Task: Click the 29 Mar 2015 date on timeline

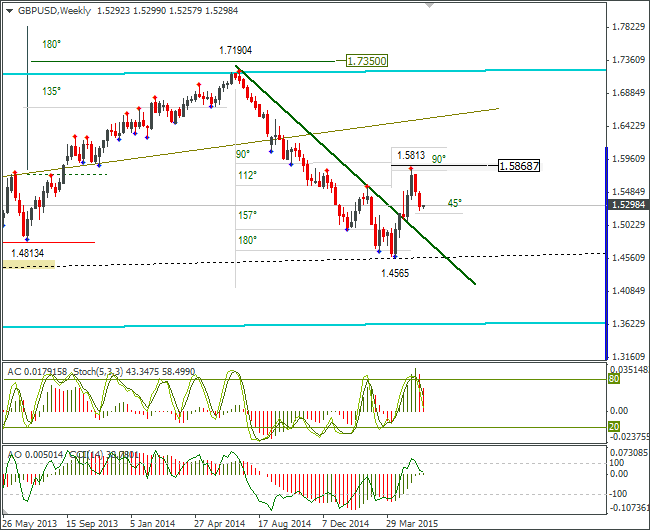Action: click(x=412, y=524)
